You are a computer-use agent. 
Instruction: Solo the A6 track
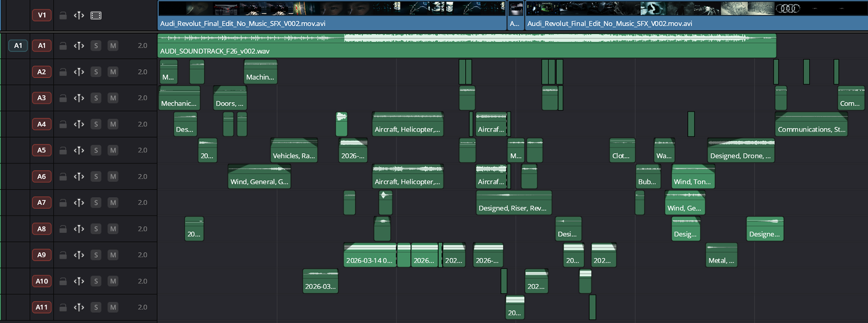click(96, 177)
